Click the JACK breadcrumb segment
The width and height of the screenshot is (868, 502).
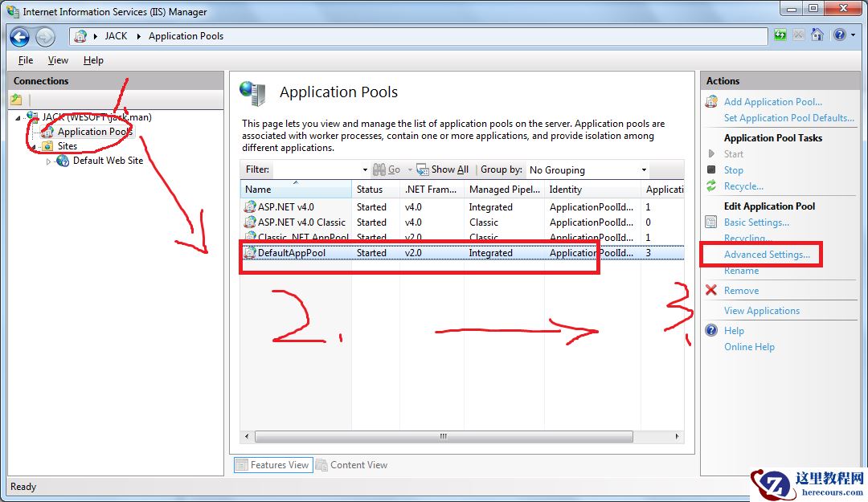pos(116,36)
